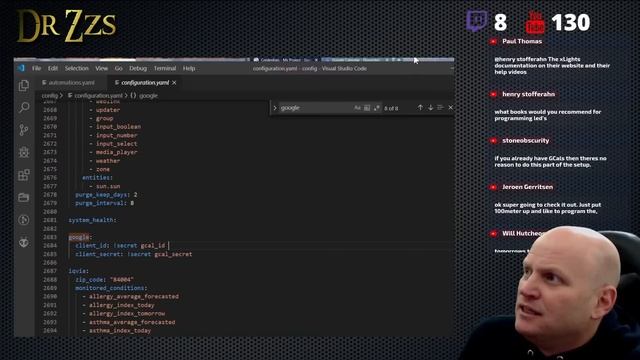Click the 'system_health:' line
This screenshot has width=640, height=360.
click(92, 220)
